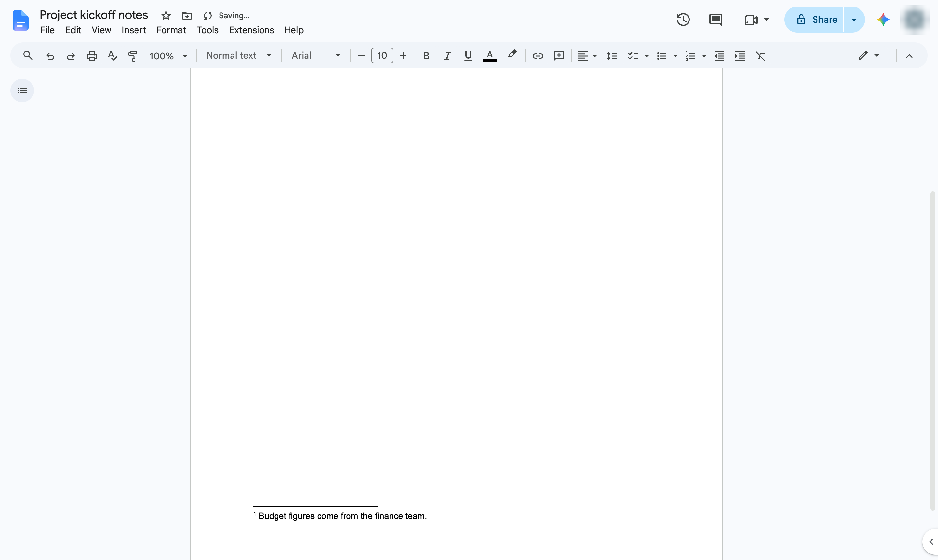Viewport: 938px width, 560px height.
Task: Open the Insert menu
Action: (134, 30)
